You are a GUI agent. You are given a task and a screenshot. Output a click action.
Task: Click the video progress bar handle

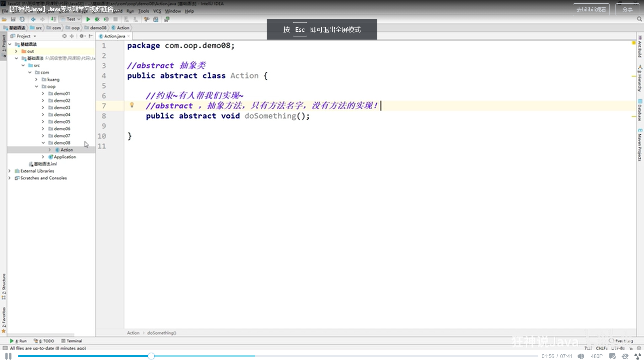coord(151,356)
